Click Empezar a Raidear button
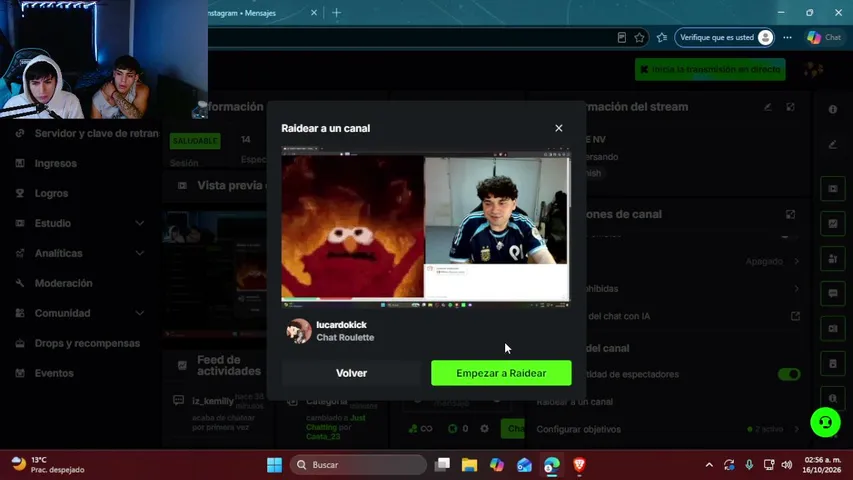Image resolution: width=853 pixels, height=480 pixels. pyautogui.click(x=501, y=373)
